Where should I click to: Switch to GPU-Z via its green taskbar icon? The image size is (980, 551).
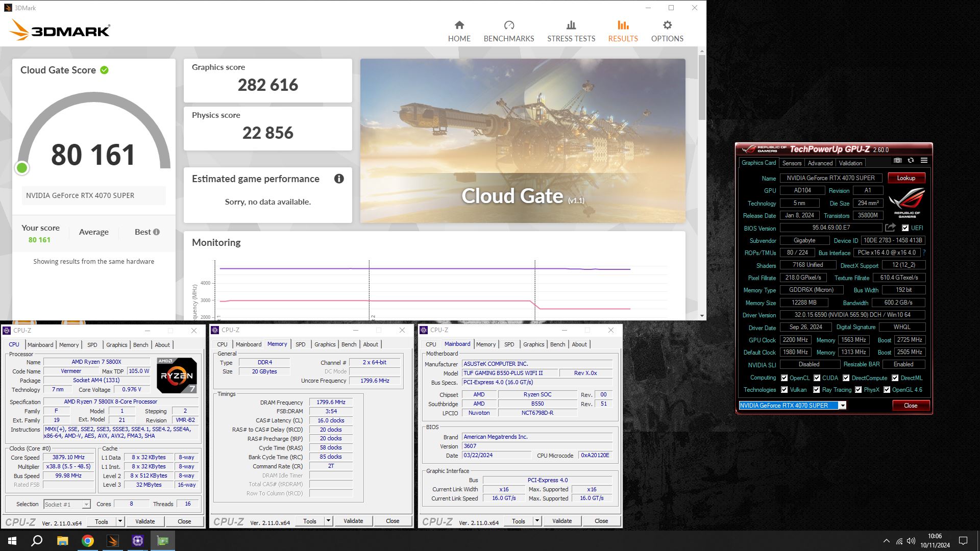(x=163, y=541)
